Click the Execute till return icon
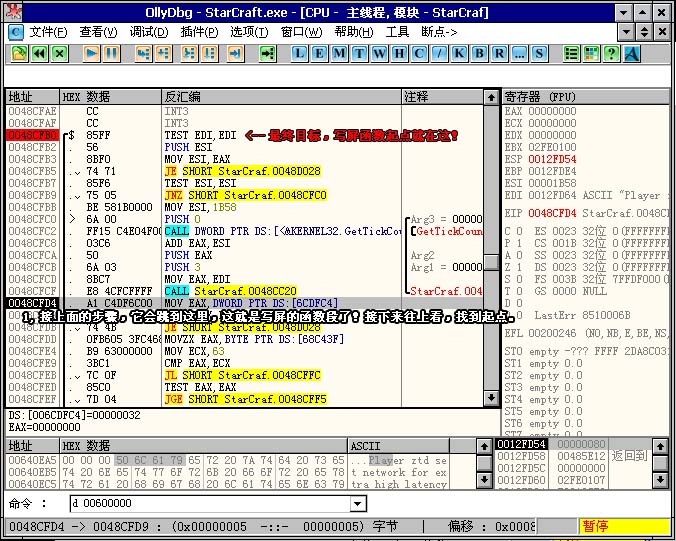The height and width of the screenshot is (541, 676). (x=235, y=54)
